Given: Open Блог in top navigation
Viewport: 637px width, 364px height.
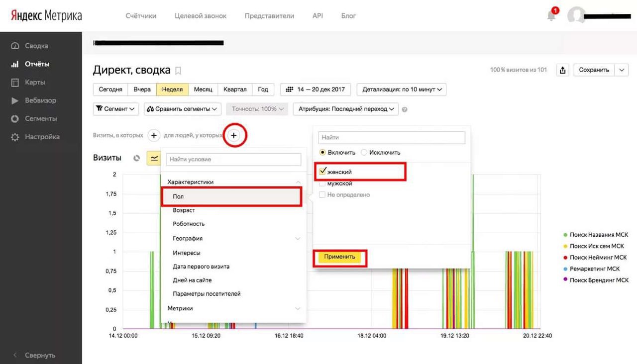Looking at the screenshot, I should (348, 15).
